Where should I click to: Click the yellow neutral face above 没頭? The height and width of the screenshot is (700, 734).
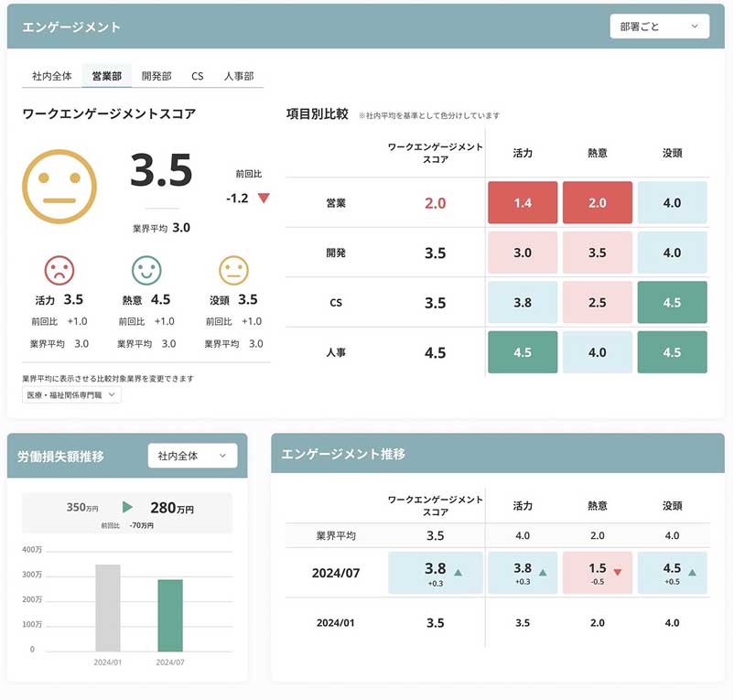click(x=233, y=270)
